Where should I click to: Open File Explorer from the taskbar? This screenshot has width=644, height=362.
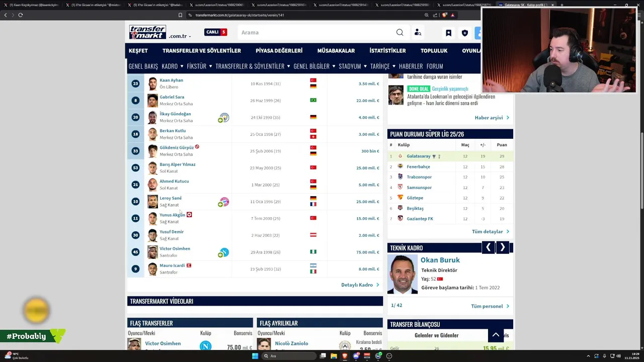coord(334,356)
